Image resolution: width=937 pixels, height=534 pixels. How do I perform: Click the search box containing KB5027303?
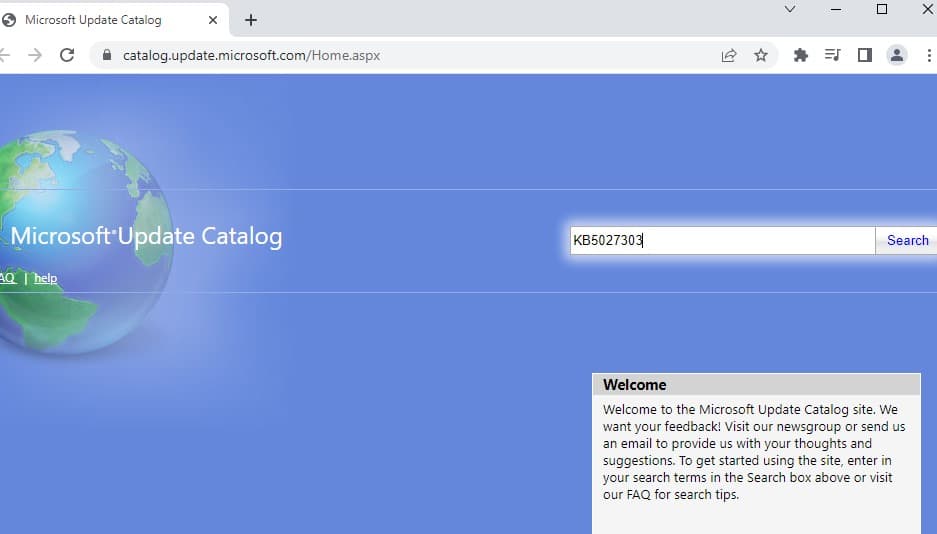pyautogui.click(x=722, y=240)
